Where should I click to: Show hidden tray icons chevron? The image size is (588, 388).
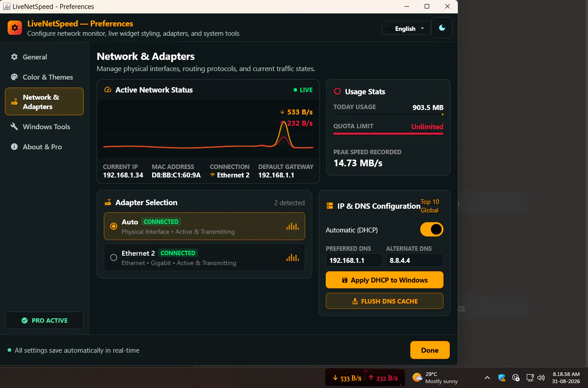[487, 378]
